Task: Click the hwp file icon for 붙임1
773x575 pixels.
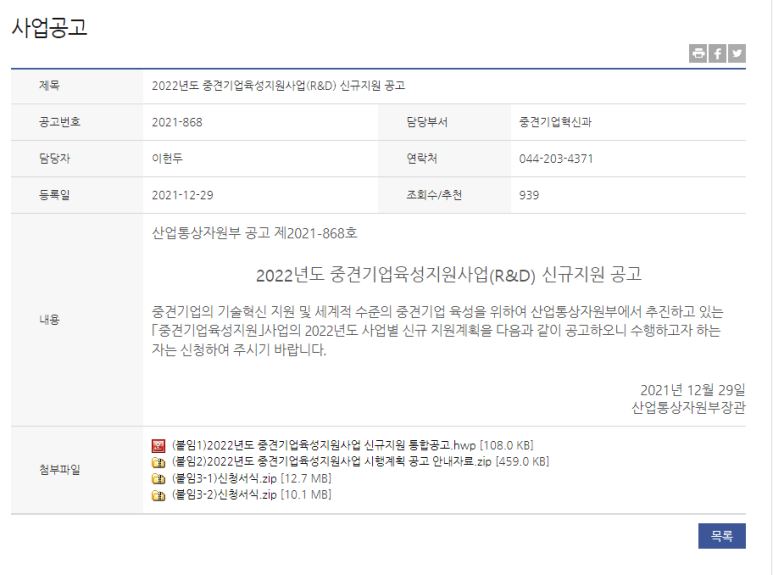Action: tap(158, 446)
